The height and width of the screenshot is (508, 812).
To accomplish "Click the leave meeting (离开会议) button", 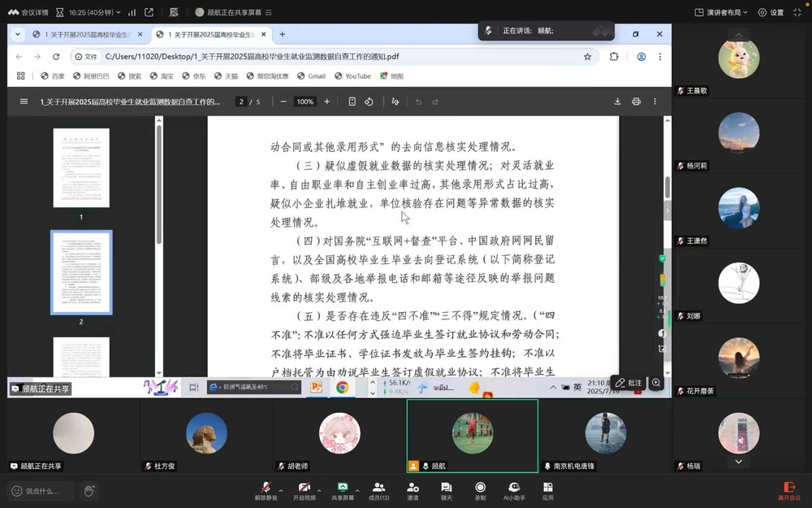I will pyautogui.click(x=788, y=490).
